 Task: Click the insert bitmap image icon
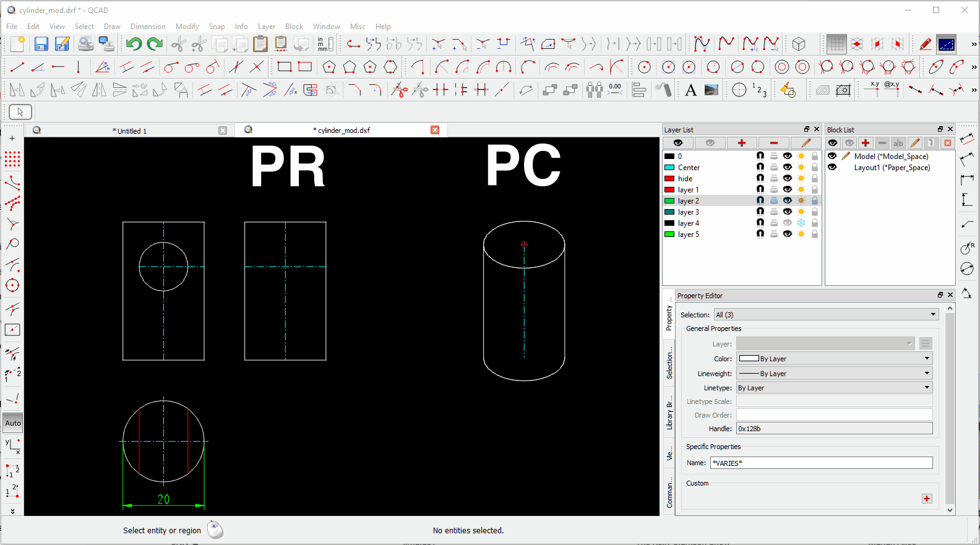pos(711,90)
